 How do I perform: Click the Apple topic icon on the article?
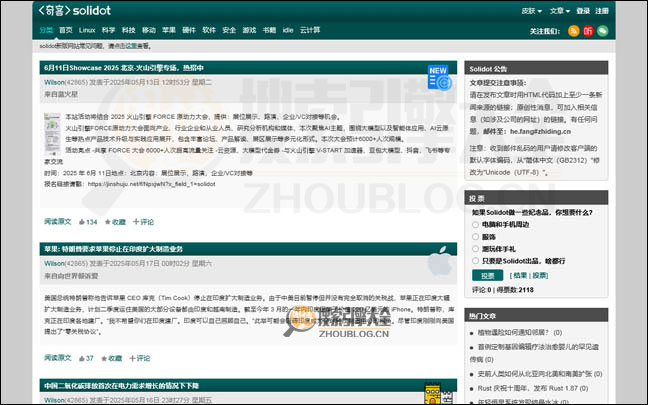440,261
